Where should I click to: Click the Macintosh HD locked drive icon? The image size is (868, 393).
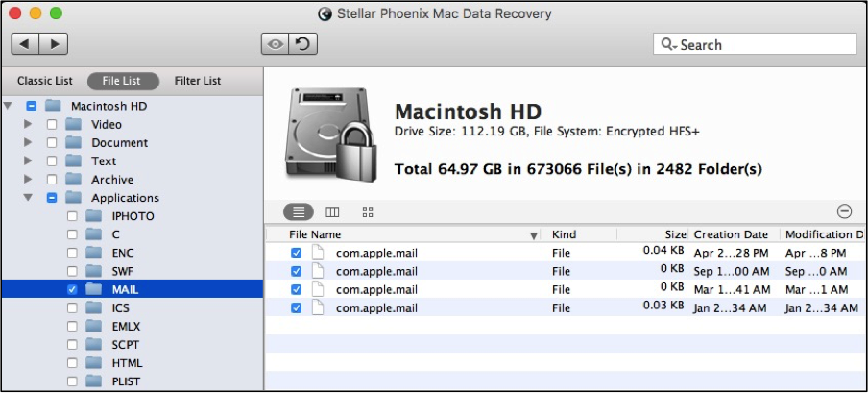tap(331, 135)
